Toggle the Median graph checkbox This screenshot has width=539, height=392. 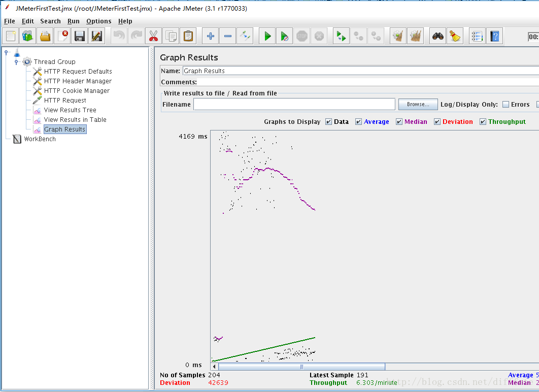399,122
